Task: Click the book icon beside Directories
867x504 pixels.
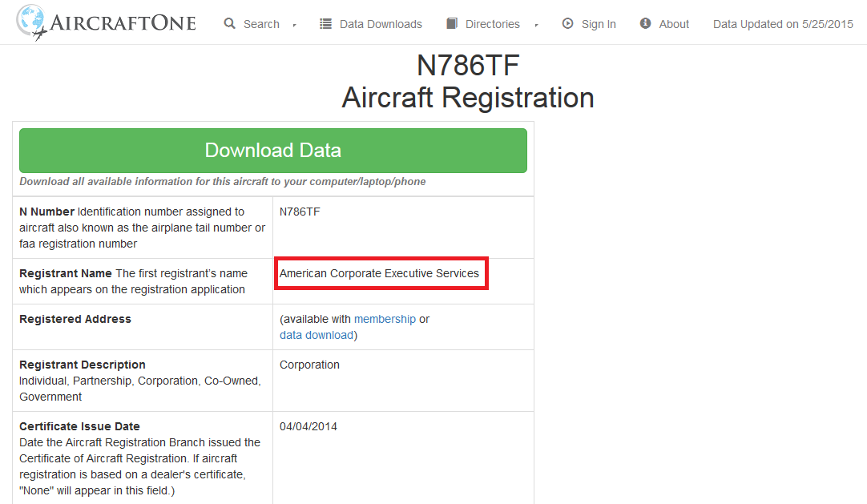Action: pos(452,23)
